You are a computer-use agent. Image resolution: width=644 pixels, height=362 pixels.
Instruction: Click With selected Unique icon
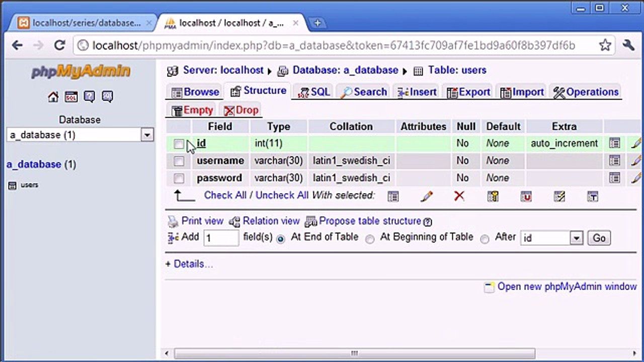tap(526, 197)
